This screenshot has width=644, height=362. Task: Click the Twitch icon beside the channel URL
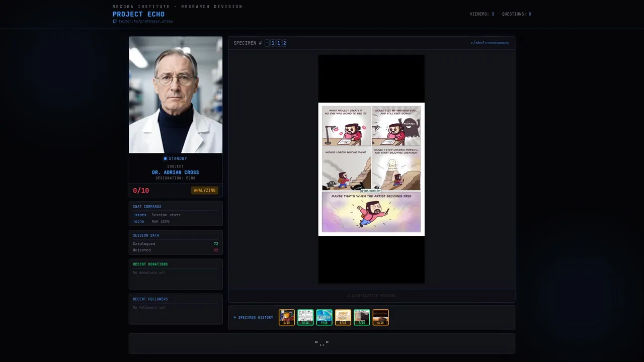[115, 22]
